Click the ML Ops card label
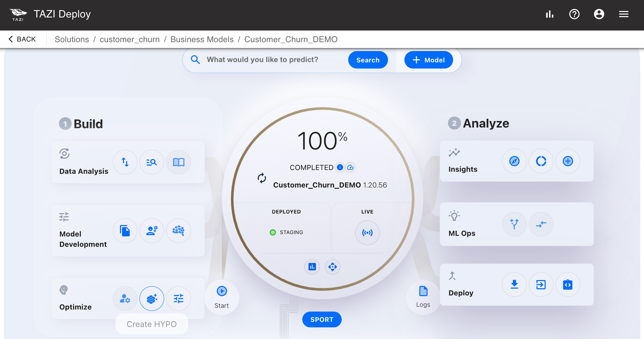Image resolution: width=644 pixels, height=339 pixels. 462,233
